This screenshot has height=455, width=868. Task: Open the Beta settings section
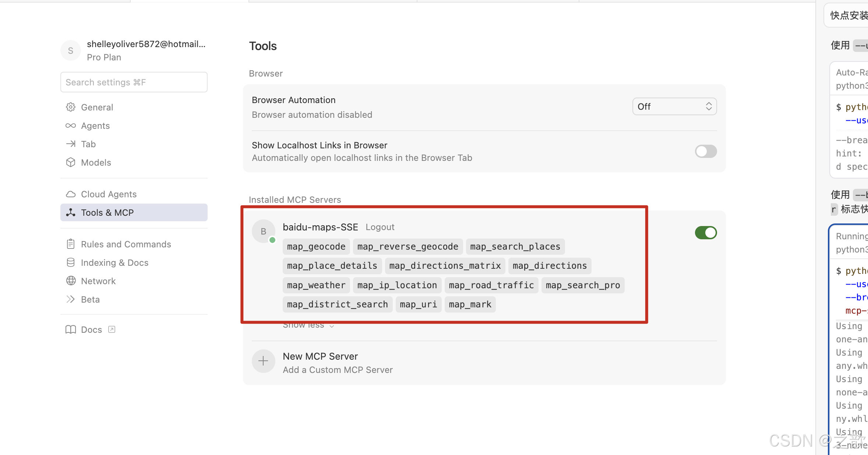(90, 299)
